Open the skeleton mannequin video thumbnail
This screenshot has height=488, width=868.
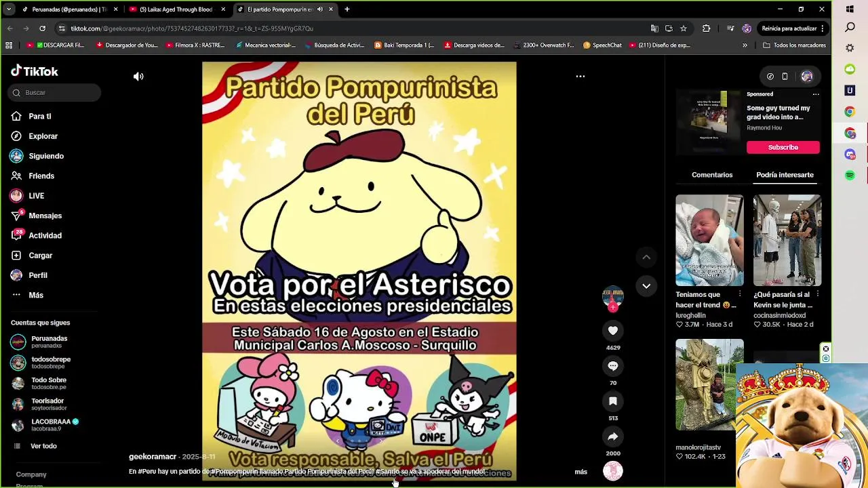coord(787,241)
